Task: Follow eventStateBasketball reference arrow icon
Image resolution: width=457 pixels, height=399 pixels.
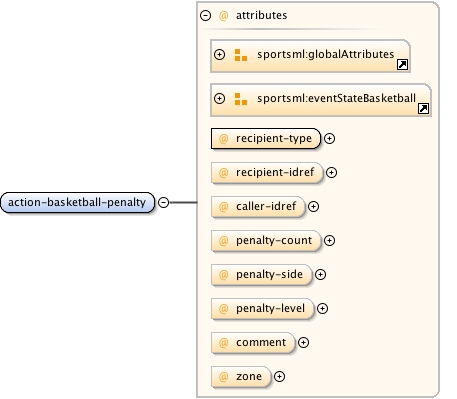Action: click(423, 108)
